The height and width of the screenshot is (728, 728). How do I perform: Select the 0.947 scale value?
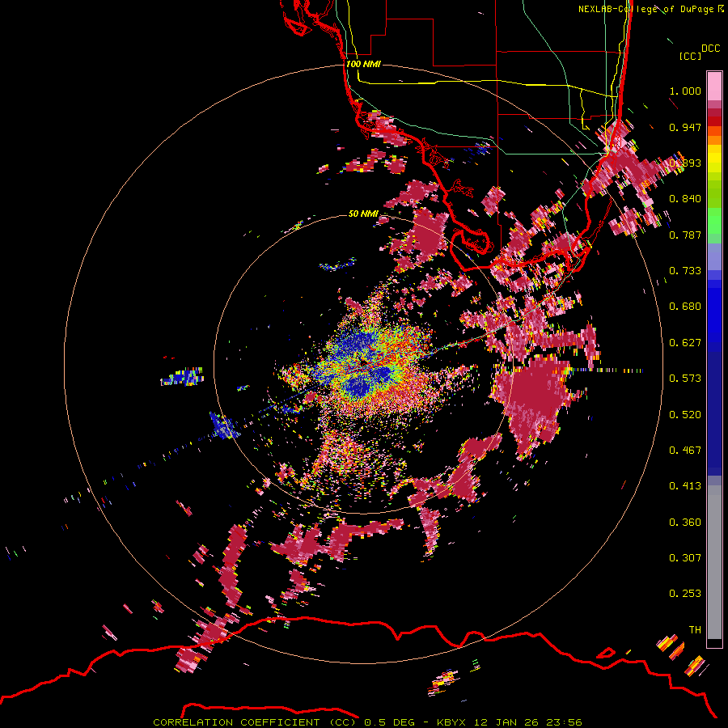click(x=685, y=127)
